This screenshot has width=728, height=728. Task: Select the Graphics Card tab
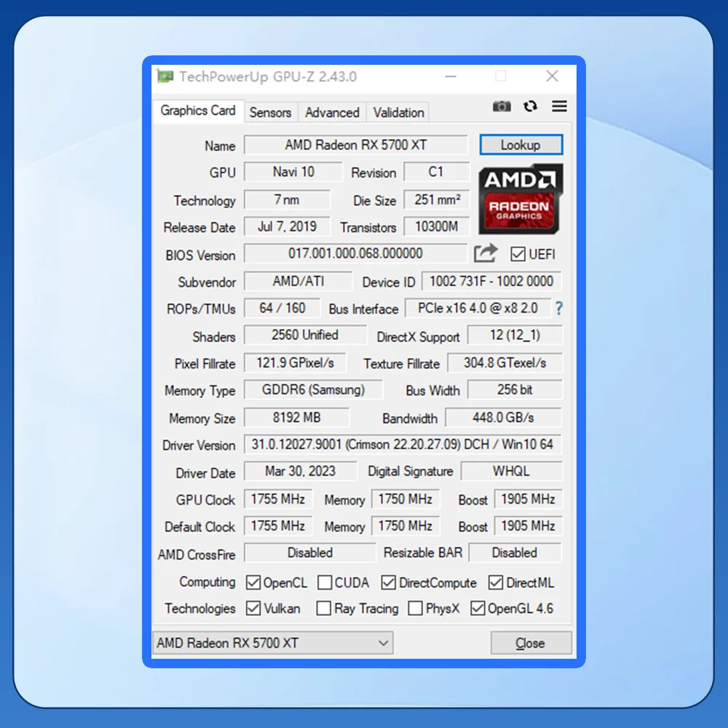point(198,111)
